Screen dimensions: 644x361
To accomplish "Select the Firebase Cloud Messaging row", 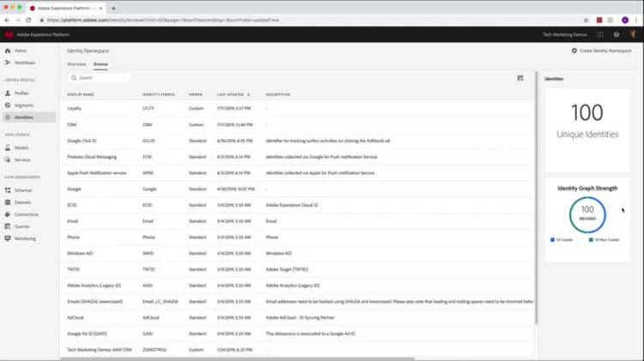I will (x=298, y=157).
